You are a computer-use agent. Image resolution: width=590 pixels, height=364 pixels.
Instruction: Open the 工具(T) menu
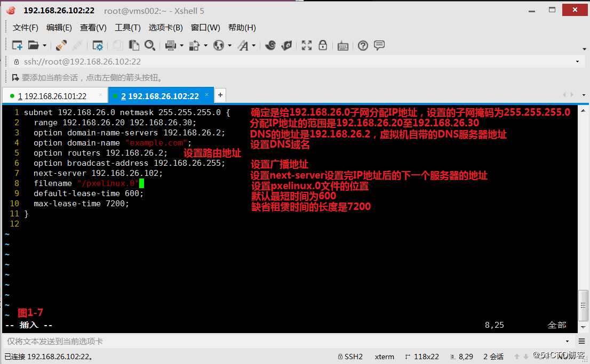[x=127, y=28]
